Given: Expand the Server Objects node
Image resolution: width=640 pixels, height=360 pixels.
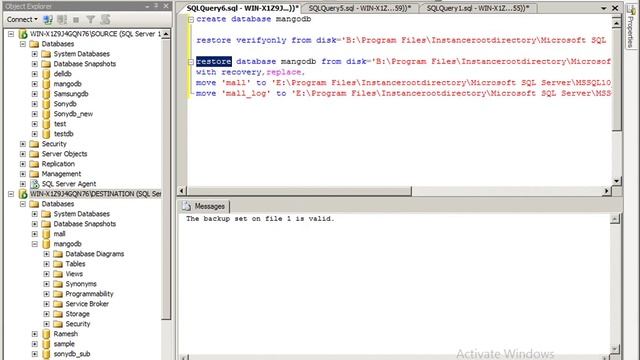Looking at the screenshot, I should click(x=23, y=154).
